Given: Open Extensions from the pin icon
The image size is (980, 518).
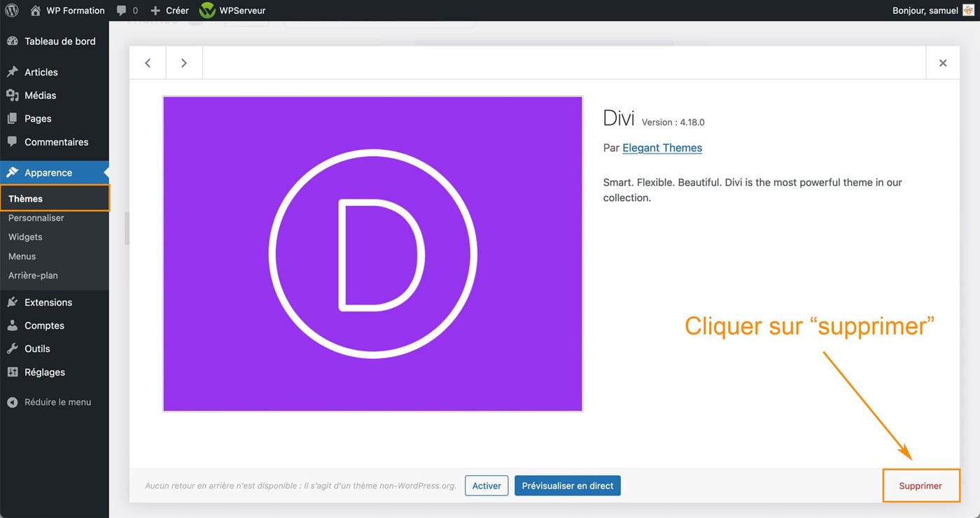Looking at the screenshot, I should [x=13, y=302].
